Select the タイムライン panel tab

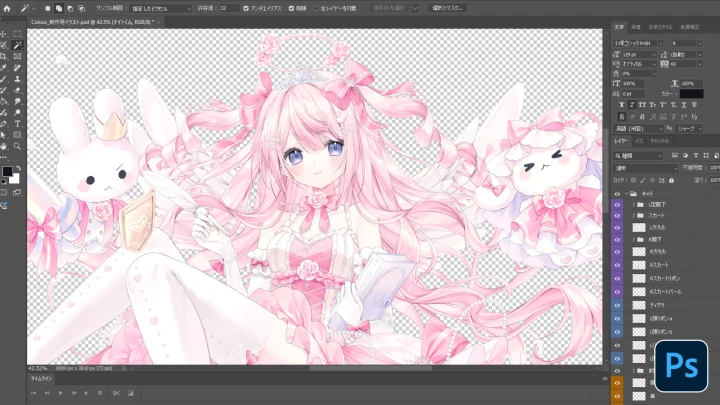[41, 379]
